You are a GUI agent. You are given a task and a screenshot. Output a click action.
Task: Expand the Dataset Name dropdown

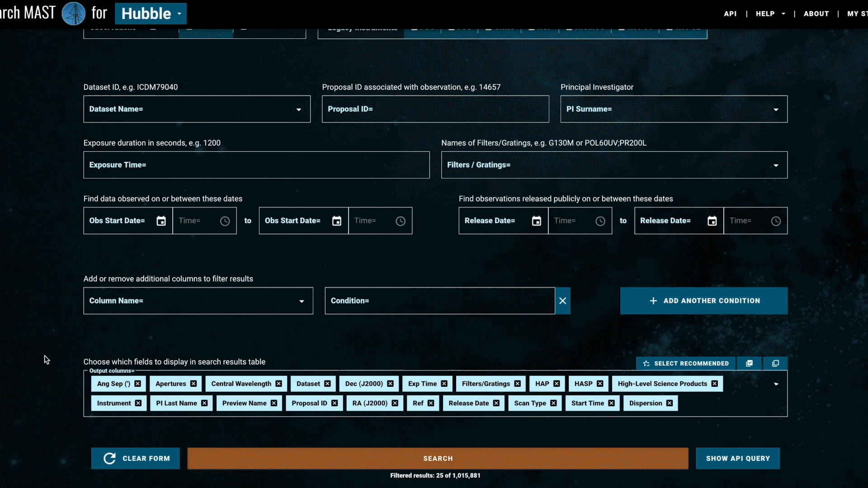tap(299, 109)
